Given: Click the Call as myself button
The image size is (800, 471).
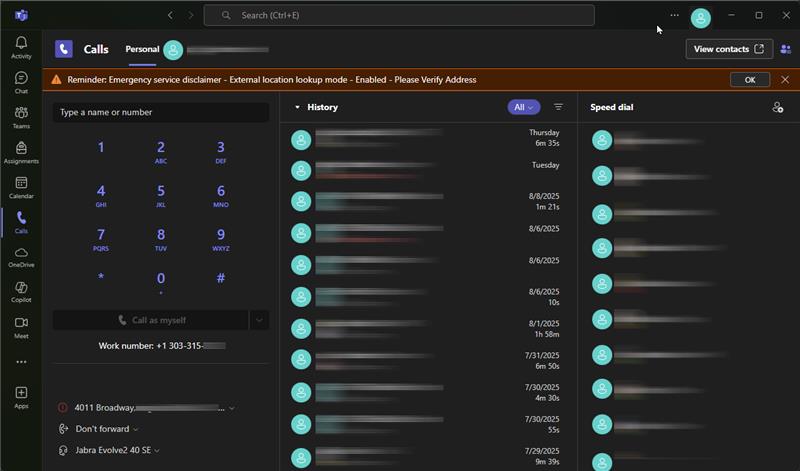Looking at the screenshot, I should [x=151, y=320].
